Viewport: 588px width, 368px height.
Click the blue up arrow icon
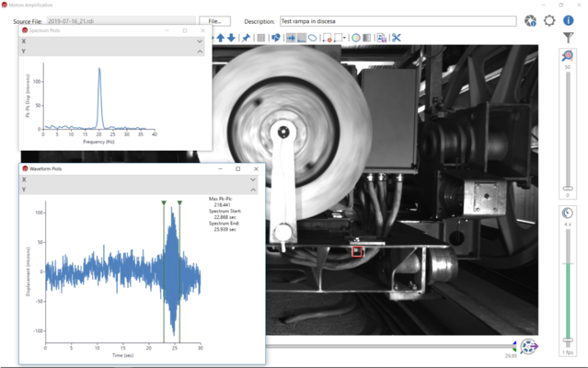tap(220, 38)
